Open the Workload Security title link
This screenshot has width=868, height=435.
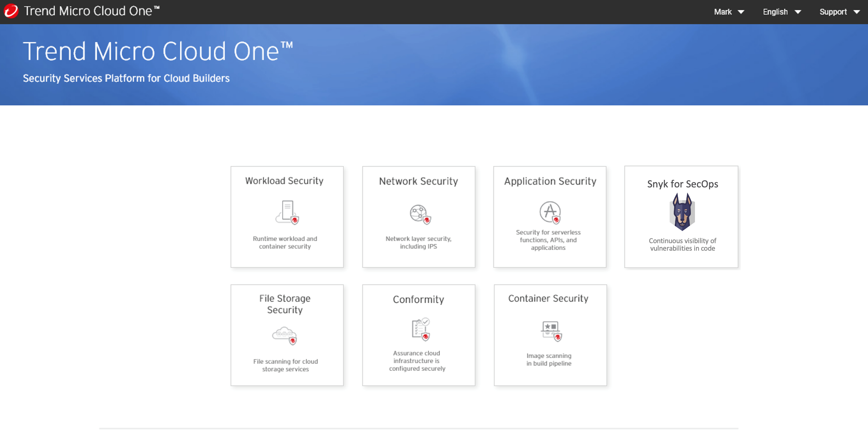tap(284, 181)
